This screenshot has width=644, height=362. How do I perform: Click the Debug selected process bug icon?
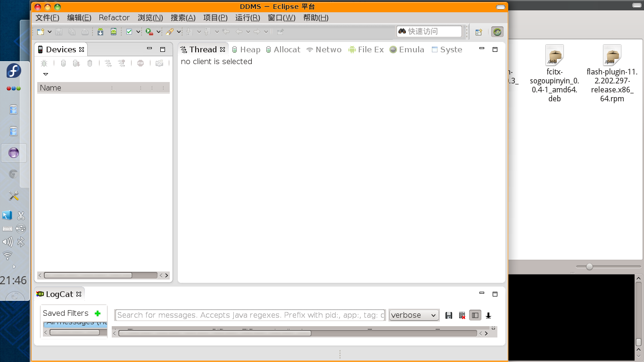44,63
